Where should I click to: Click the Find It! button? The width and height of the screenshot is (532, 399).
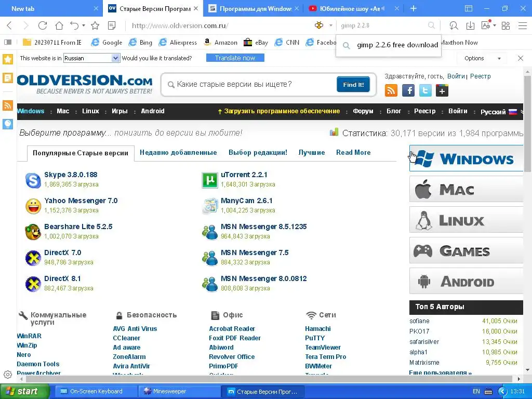tap(353, 85)
